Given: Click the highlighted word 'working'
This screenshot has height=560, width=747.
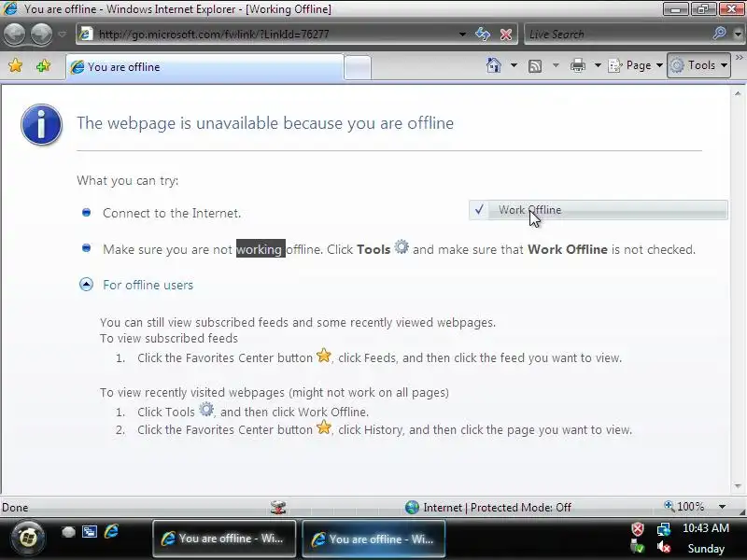Looking at the screenshot, I should (261, 248).
